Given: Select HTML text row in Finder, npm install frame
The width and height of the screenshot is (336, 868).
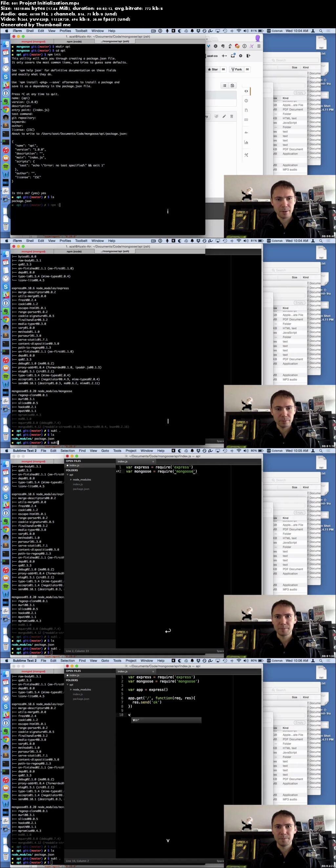Looking at the screenshot, I should pyautogui.click(x=290, y=328).
